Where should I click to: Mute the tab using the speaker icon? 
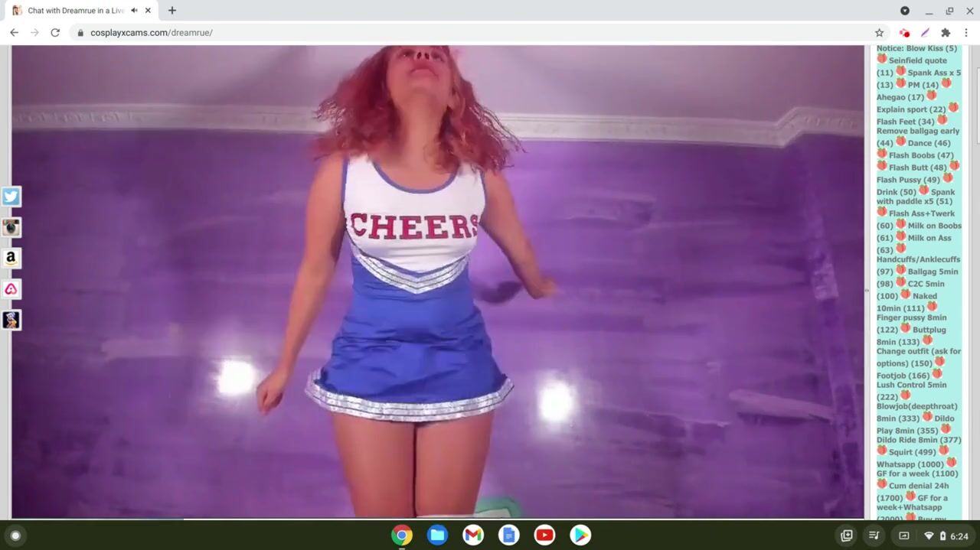click(x=134, y=11)
